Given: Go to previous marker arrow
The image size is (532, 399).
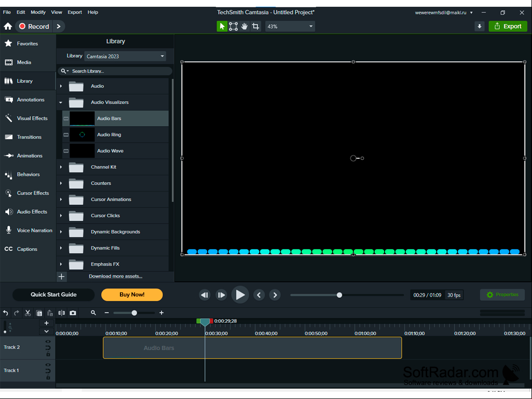Looking at the screenshot, I should click(259, 295).
